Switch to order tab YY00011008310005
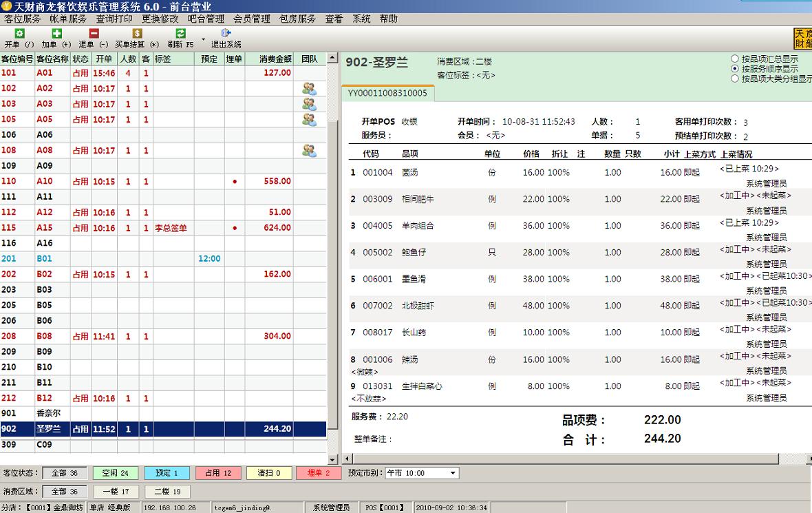 (x=387, y=93)
